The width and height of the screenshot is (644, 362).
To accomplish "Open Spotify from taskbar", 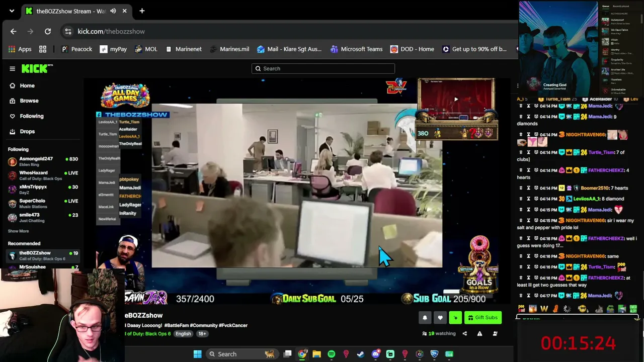I will pyautogui.click(x=331, y=354).
